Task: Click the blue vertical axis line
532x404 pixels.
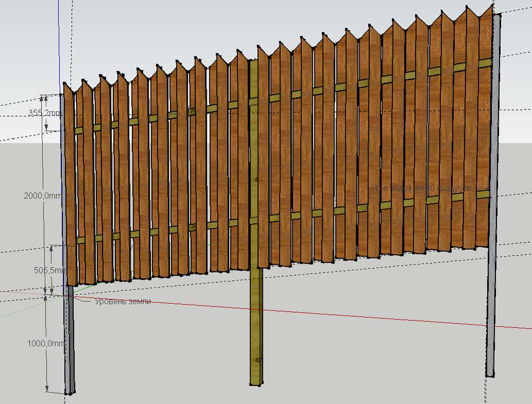Action: click(59, 41)
